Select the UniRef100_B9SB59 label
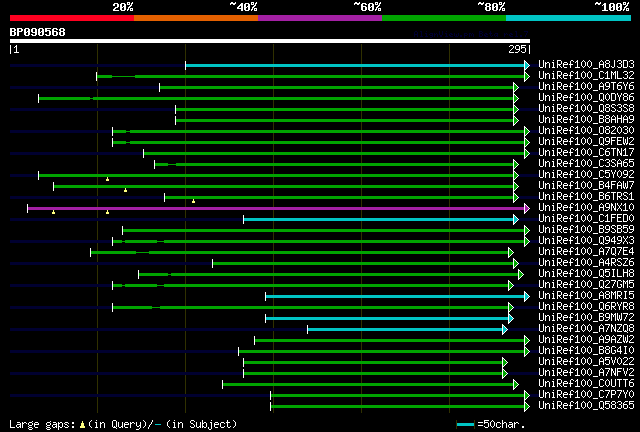This screenshot has width=640, height=432. [x=586, y=230]
